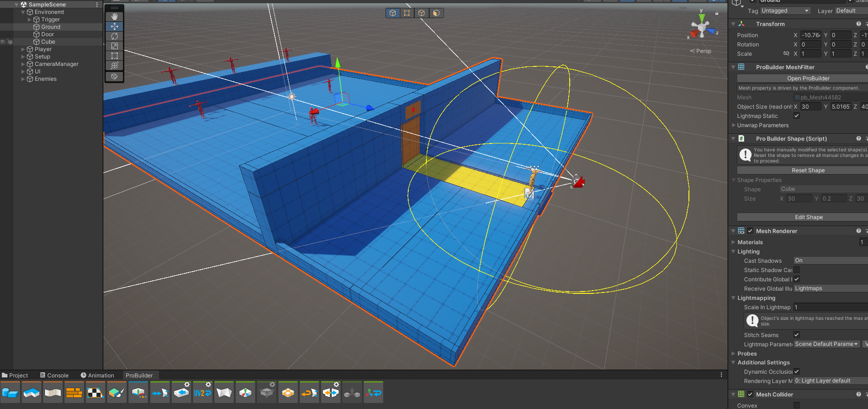Open ProBuilder New Shape tool

coord(10,393)
